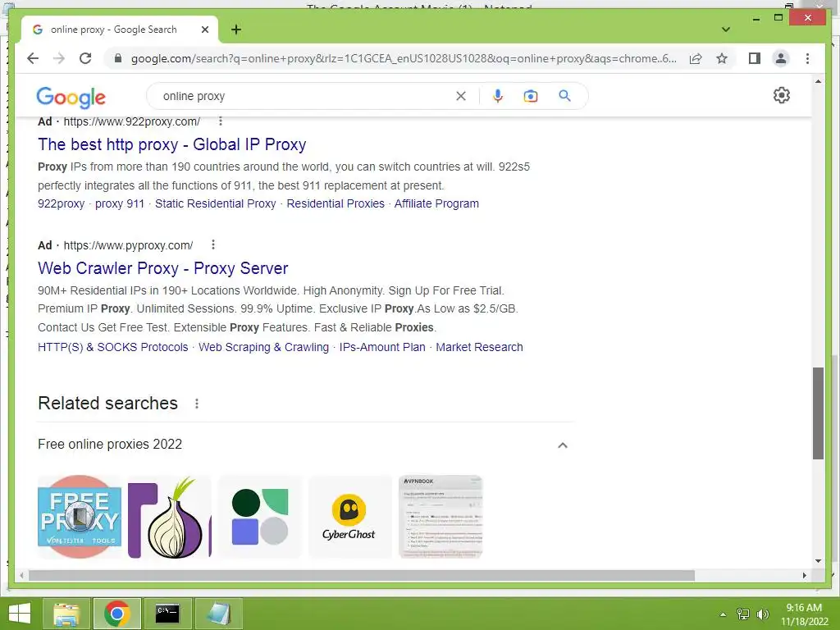
Task: Click the pyproxy.com ad URL text
Action: [128, 245]
